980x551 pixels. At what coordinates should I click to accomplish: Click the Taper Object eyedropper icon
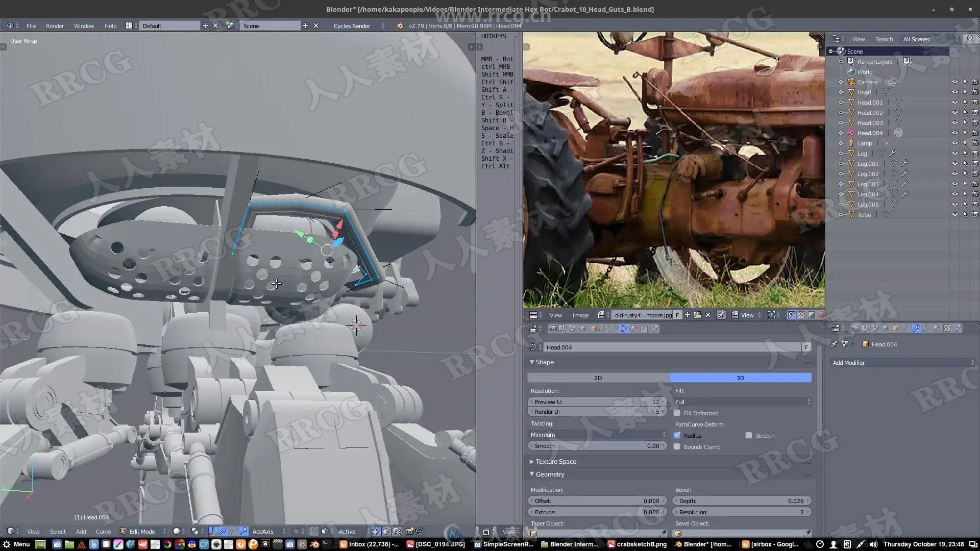(x=663, y=534)
